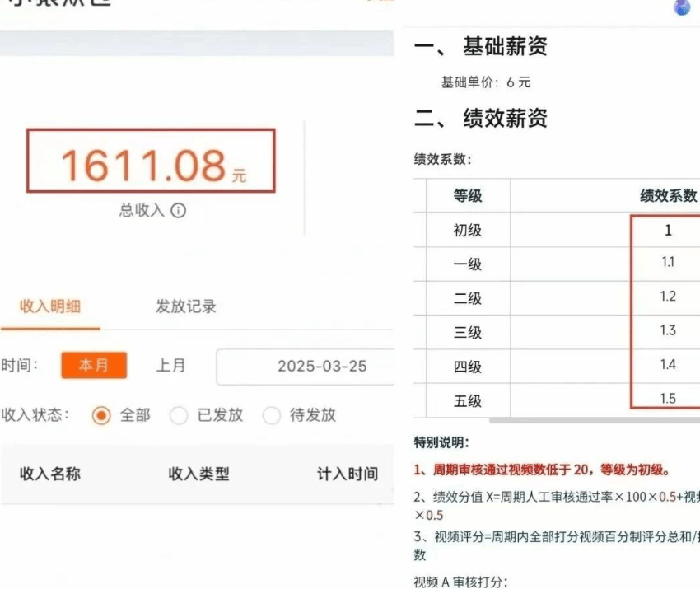
Task: Select the 已发放 radio button
Action: click(179, 415)
